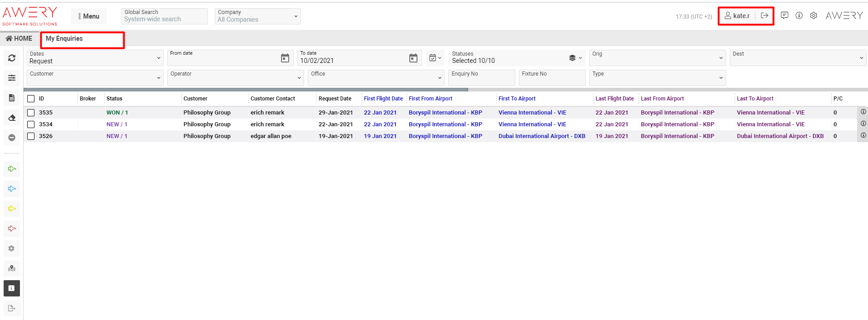Sort by First Flight Date column header

(x=383, y=99)
